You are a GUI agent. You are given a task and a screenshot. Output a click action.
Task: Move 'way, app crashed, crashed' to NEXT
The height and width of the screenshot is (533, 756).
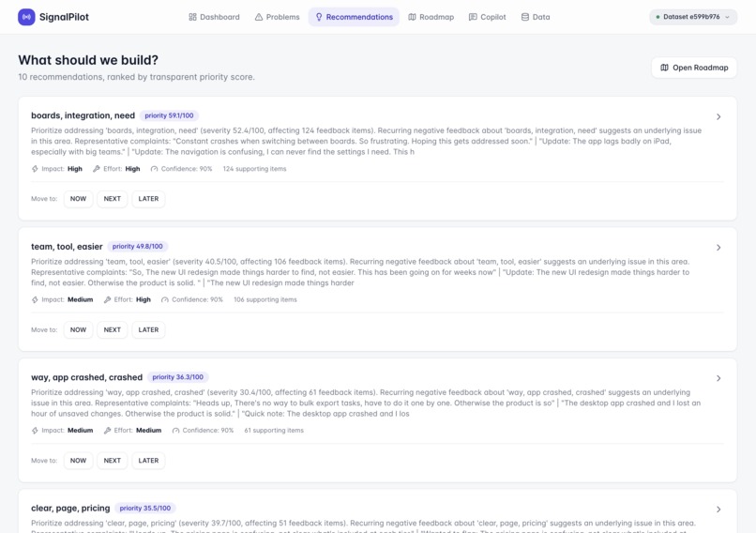[112, 461]
